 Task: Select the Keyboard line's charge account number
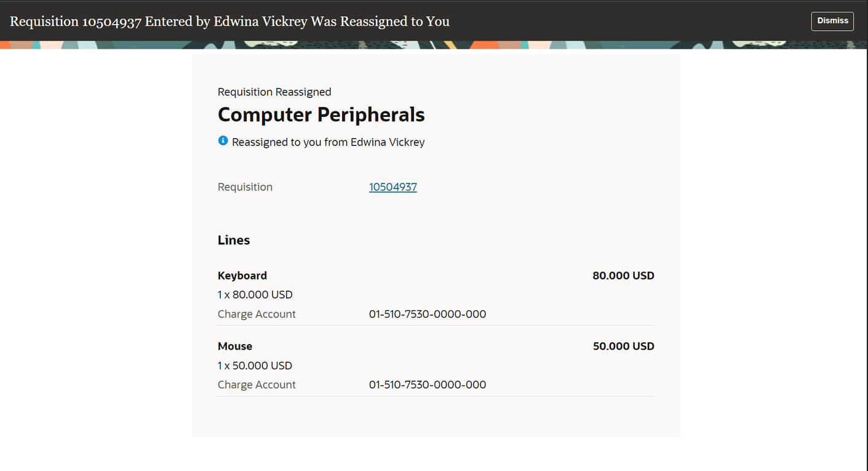428,314
